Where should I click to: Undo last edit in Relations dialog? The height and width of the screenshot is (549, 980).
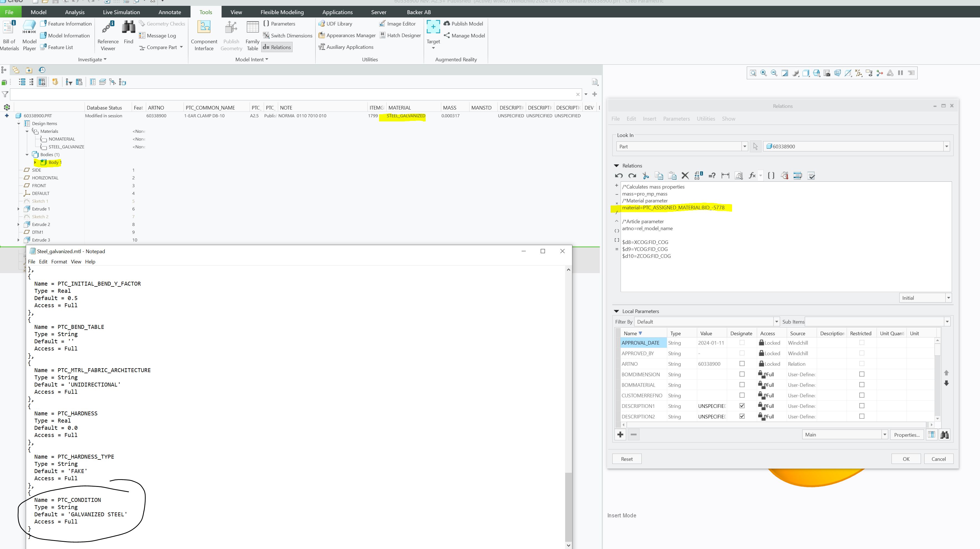(x=619, y=176)
